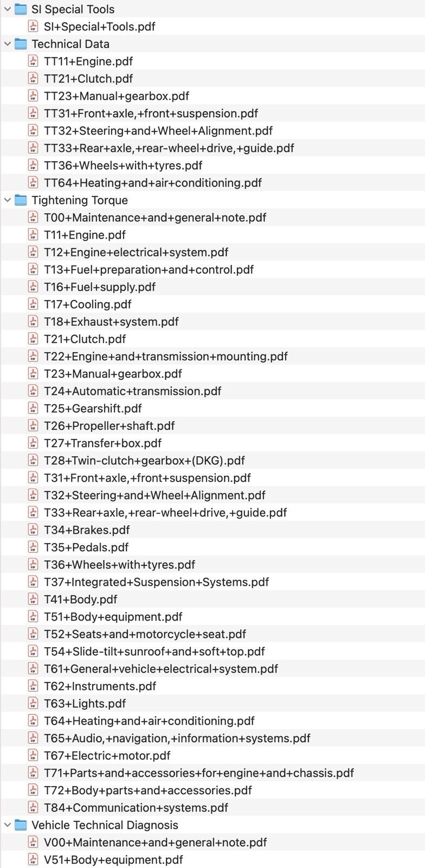Select T28+Twin-clutch+gearbox+(DKG).pdf file
The height and width of the screenshot is (868, 425).
click(x=144, y=461)
